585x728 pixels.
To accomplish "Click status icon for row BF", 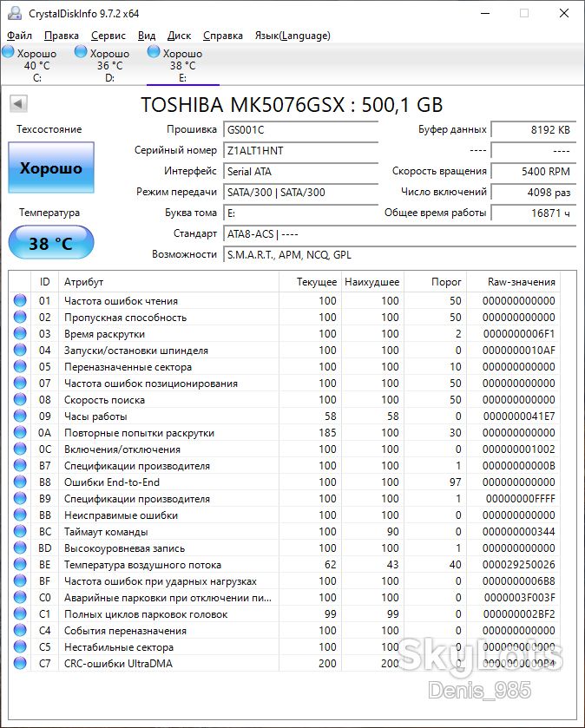I will coord(20,580).
